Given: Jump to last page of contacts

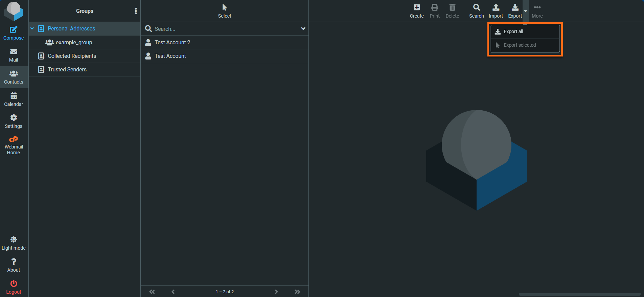Looking at the screenshot, I should pos(297,292).
